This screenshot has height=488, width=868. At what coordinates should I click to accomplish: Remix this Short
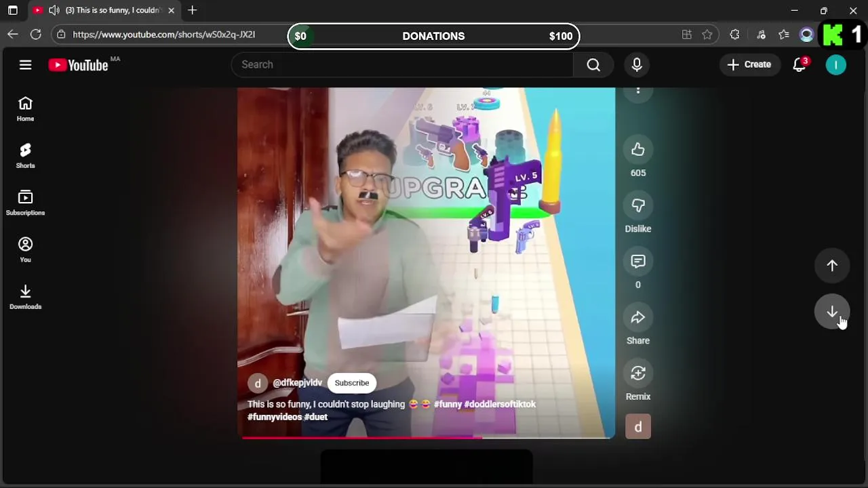tap(638, 373)
